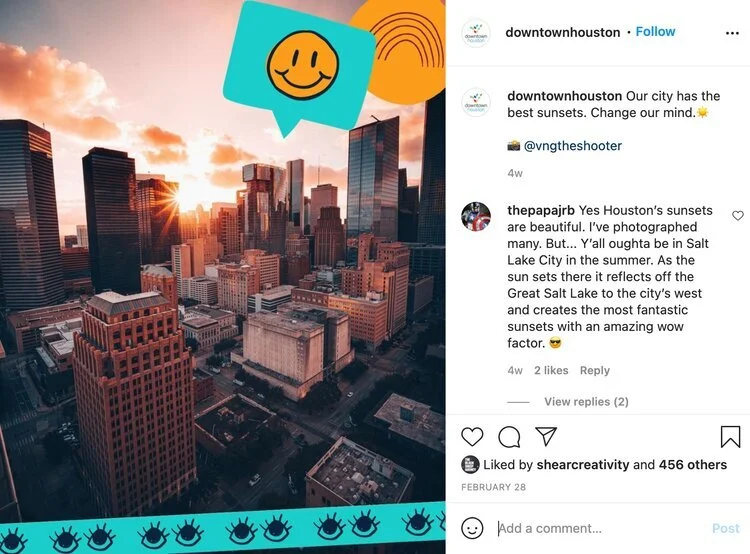Click the liker avatar beside 'Liked by'

[470, 465]
